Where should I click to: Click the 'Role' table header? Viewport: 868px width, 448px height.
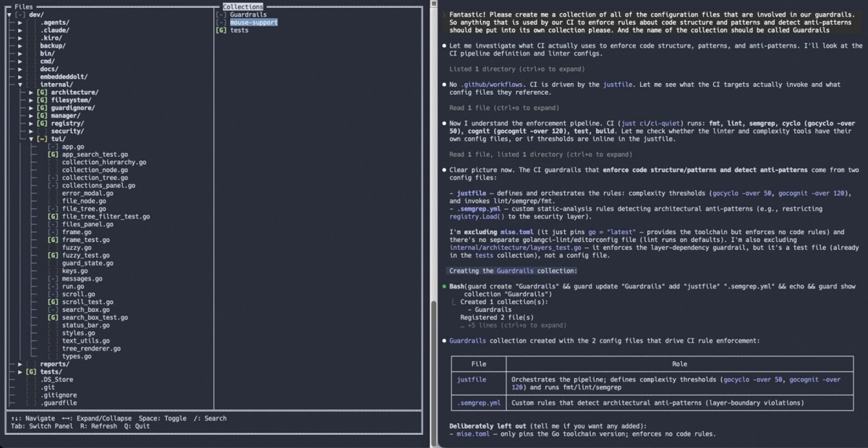[679, 364]
